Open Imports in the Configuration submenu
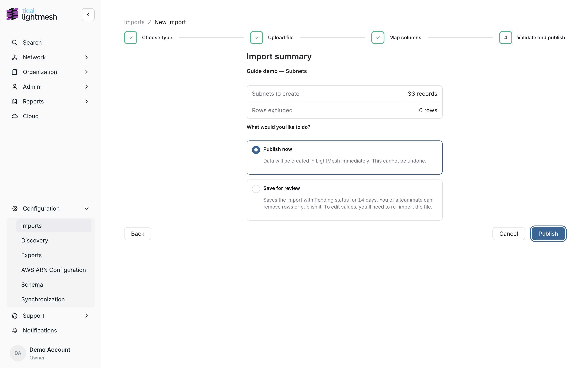The width and height of the screenshot is (588, 368). click(54, 226)
